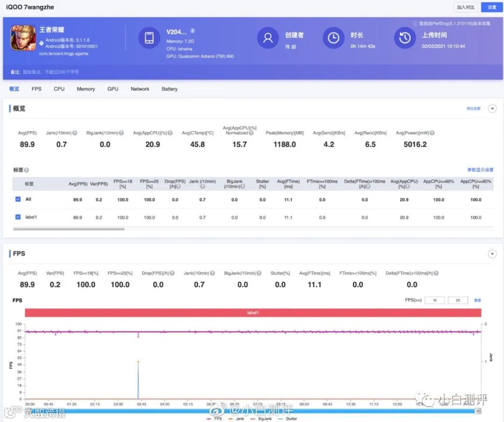Open the CPU tab

59,89
